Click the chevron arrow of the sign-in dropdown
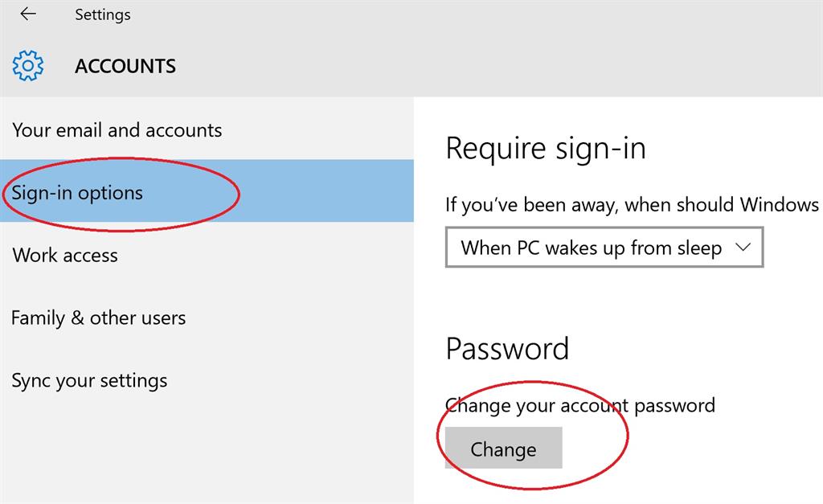Screen dimensions: 823x504 click(743, 248)
